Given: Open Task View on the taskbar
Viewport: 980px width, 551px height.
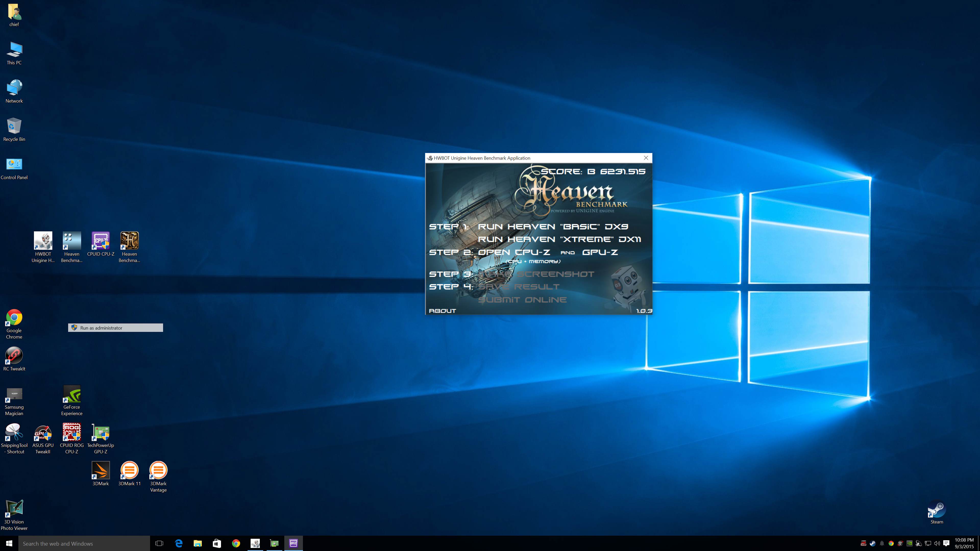Looking at the screenshot, I should (160, 543).
